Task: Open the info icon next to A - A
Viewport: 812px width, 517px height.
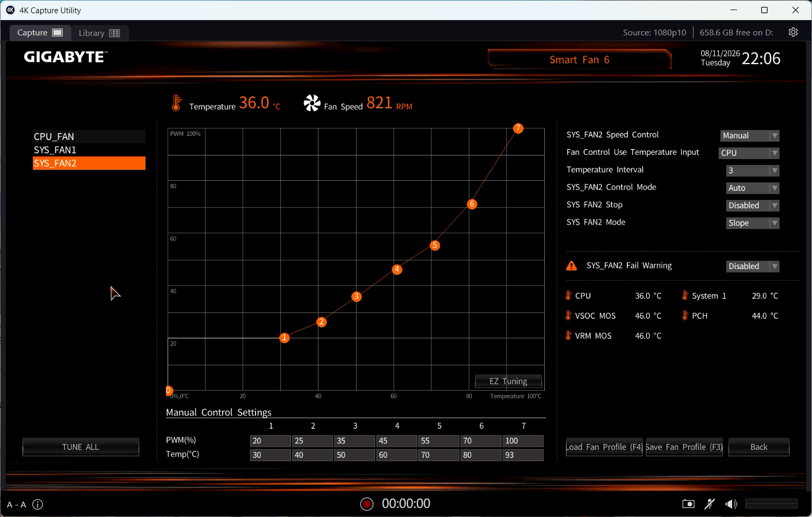Action: tap(38, 504)
